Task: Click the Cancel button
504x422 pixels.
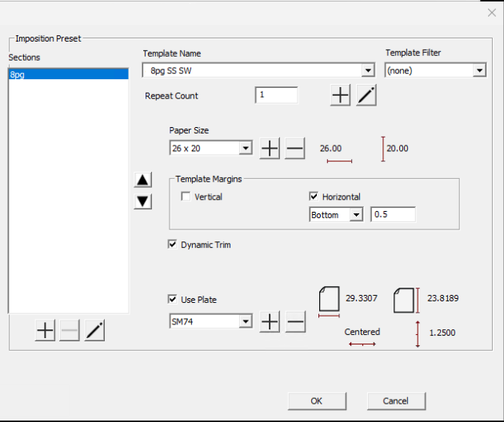Action: coord(396,400)
